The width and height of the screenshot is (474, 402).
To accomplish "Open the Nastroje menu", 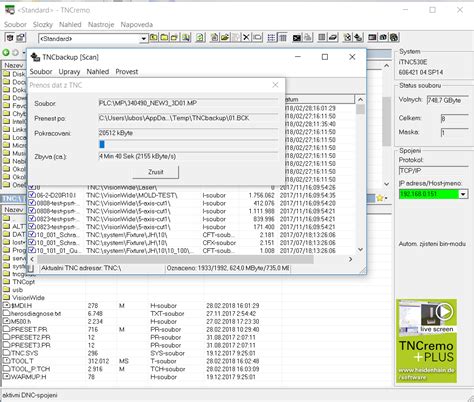I will point(101,25).
